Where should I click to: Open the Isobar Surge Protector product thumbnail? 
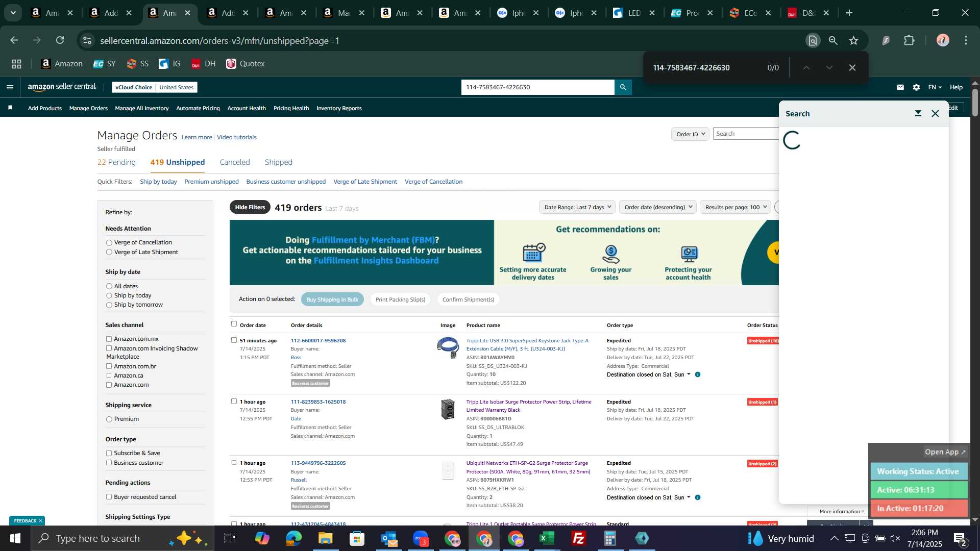pyautogui.click(x=448, y=409)
